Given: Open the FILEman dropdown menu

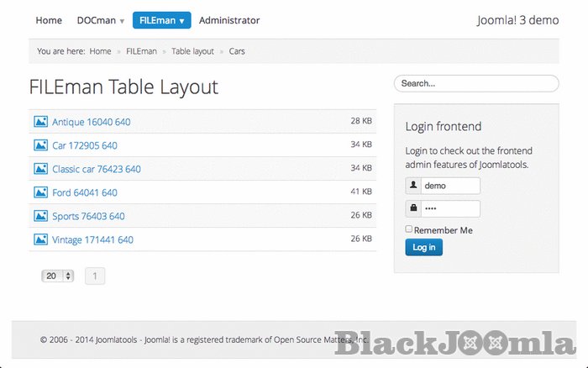Looking at the screenshot, I should (x=161, y=20).
